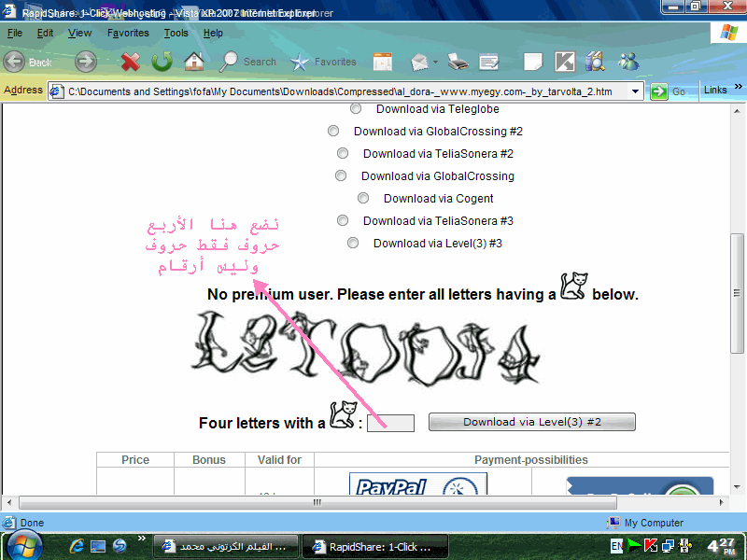Viewport: 747px width, 560px height.
Task: Click the My Computer status bar zone
Action: (x=644, y=523)
